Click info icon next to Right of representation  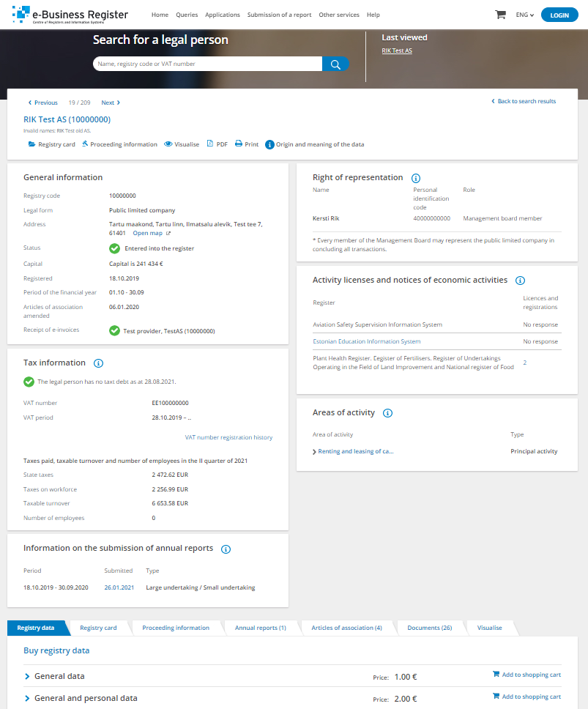[416, 178]
